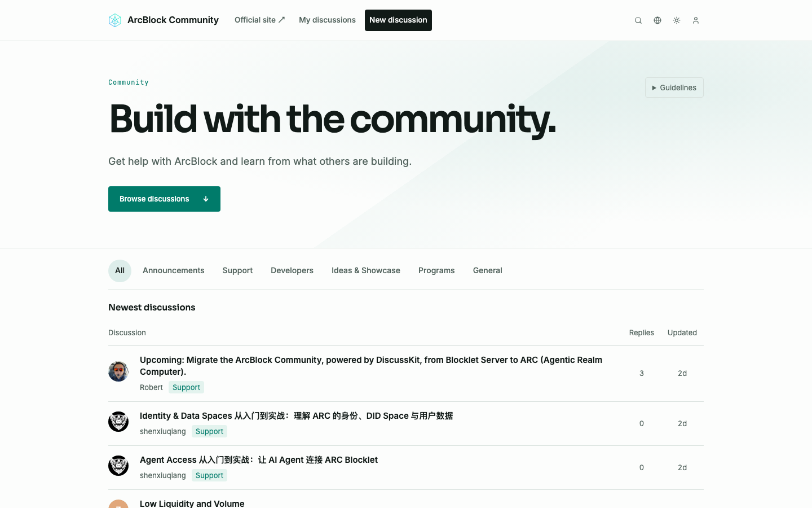
Task: Click Robert's avatar thumbnail
Action: [x=118, y=371]
